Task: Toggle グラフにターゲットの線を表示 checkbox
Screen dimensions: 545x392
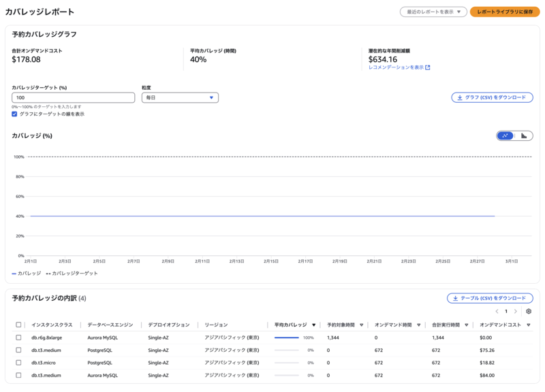Action: (x=14, y=114)
